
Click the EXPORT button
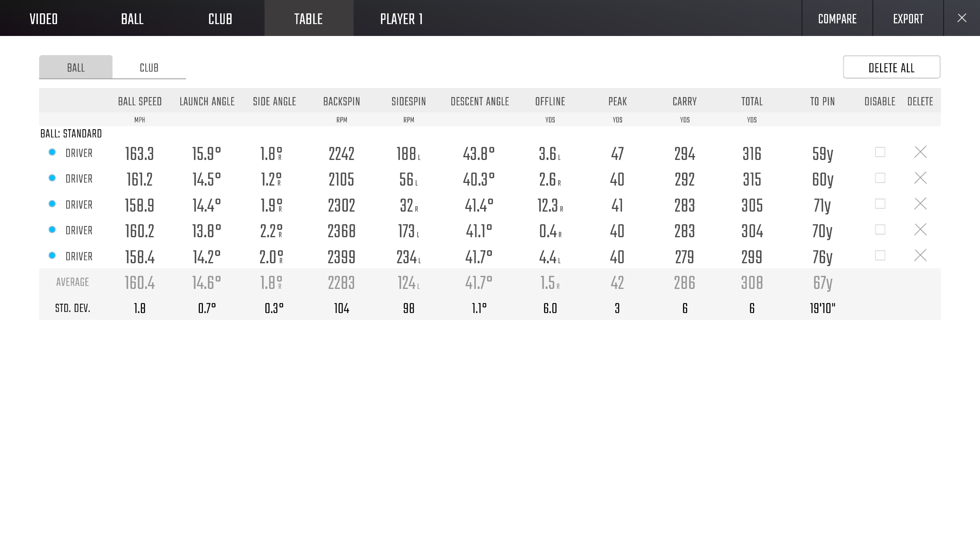click(x=908, y=18)
